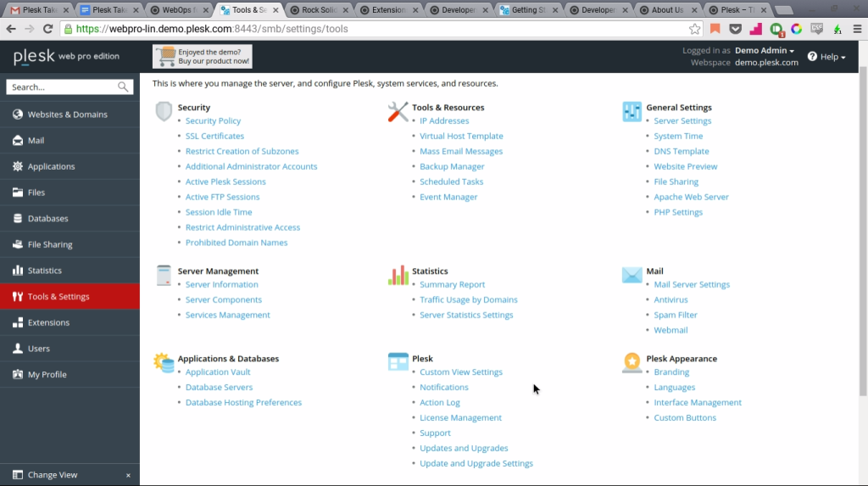This screenshot has width=868, height=486.
Task: Expand the Demo Admin user dropdown
Action: (765, 51)
